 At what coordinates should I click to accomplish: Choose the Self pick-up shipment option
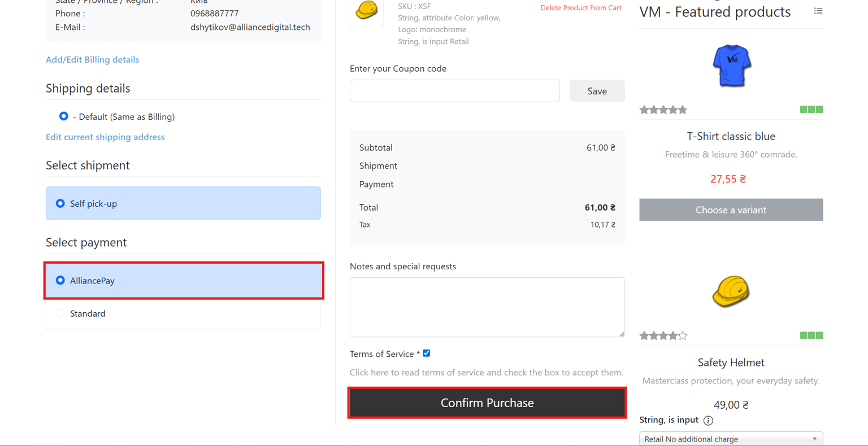[60, 203]
